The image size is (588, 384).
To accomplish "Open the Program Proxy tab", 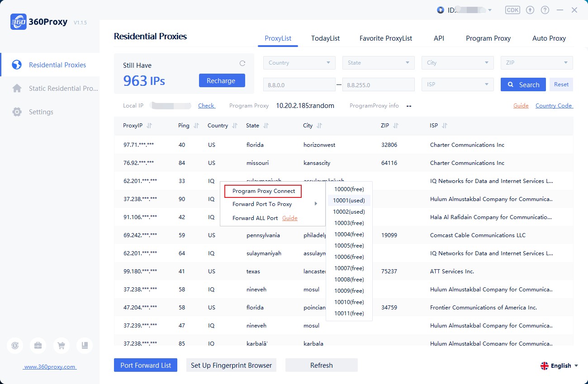I will pyautogui.click(x=488, y=38).
